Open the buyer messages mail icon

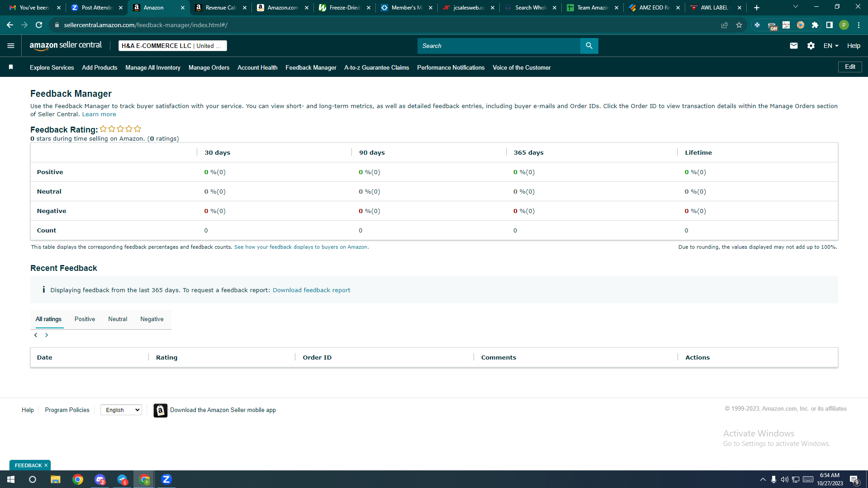tap(793, 46)
